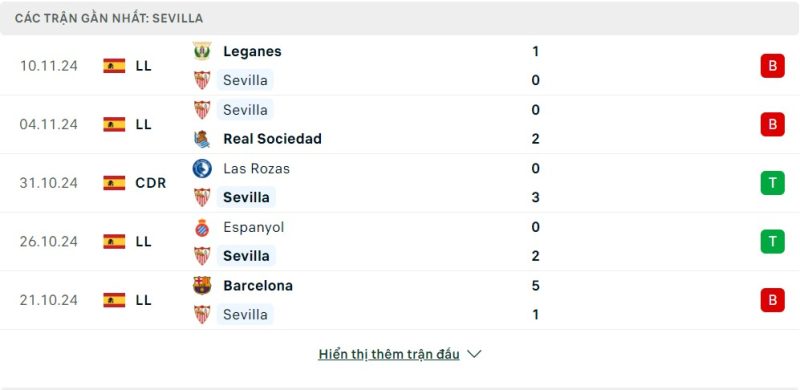Click the Barcelona club crest
The width and height of the screenshot is (800, 390).
tap(202, 285)
